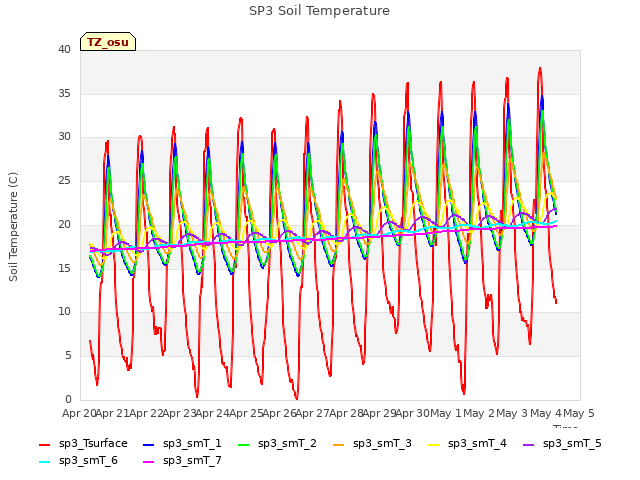Click the May 4 x-axis tick label
Viewport: 640px width, 480px height.
click(x=546, y=413)
